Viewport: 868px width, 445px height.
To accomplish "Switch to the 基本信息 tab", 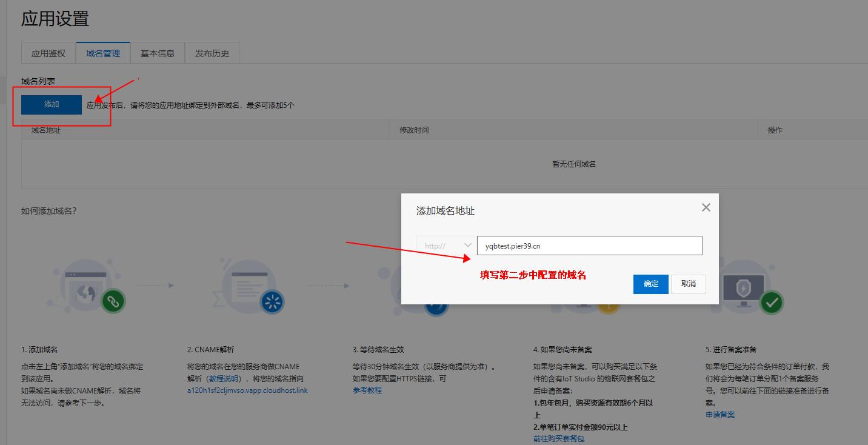I will (x=157, y=53).
